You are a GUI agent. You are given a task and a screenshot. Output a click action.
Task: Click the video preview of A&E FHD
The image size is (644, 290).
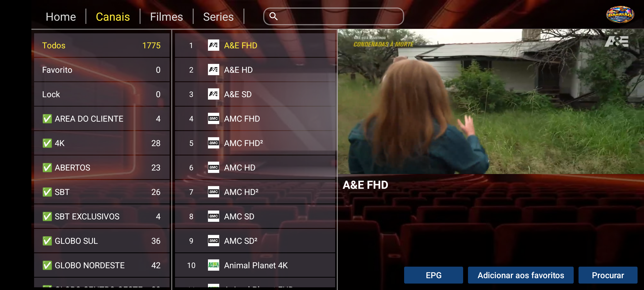point(491,102)
